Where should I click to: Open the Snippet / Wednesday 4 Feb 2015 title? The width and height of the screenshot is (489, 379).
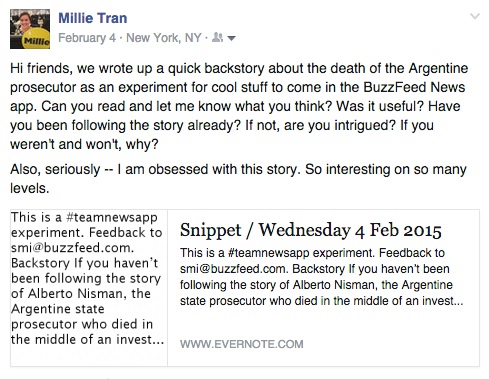[310, 230]
